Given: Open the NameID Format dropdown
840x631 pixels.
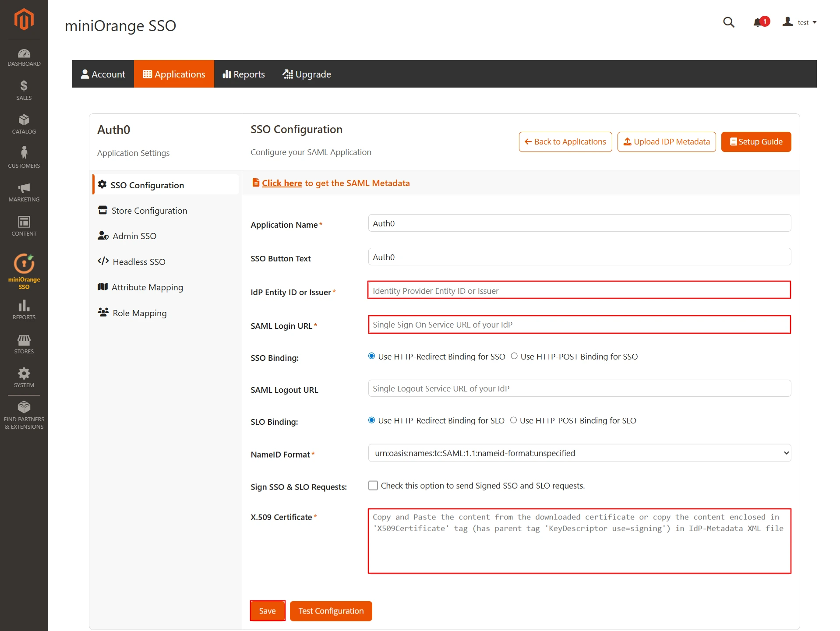Looking at the screenshot, I should [579, 453].
